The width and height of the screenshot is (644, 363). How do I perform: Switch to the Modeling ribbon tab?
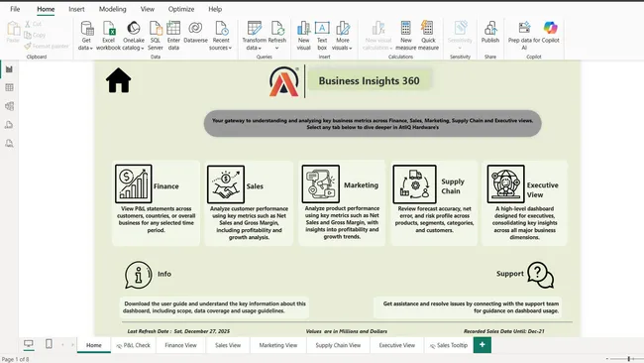click(x=113, y=9)
